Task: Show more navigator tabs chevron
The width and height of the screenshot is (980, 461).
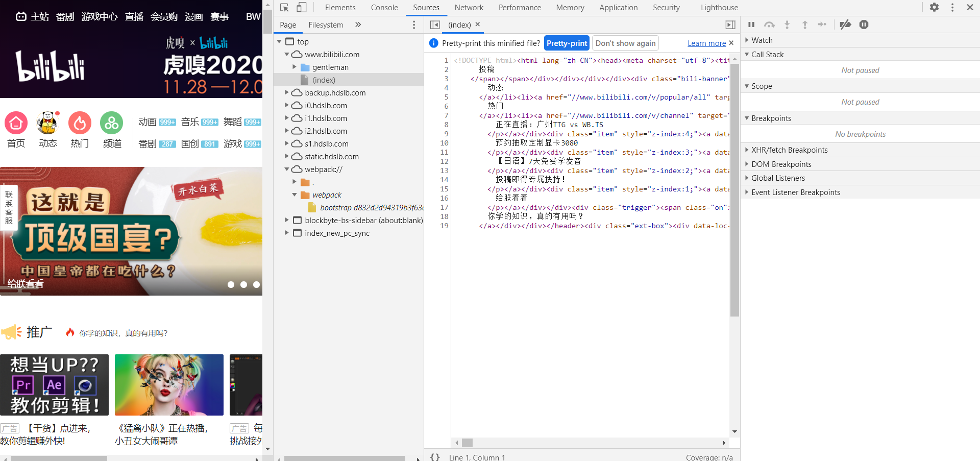Action: (358, 25)
